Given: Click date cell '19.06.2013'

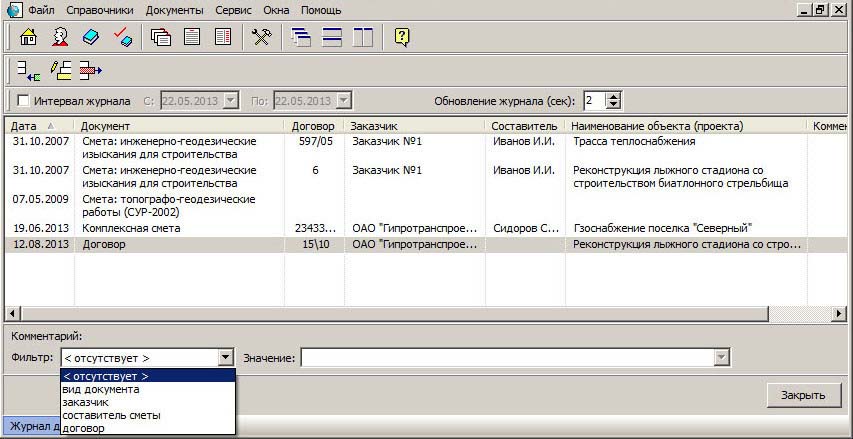Looking at the screenshot, I should 41,228.
